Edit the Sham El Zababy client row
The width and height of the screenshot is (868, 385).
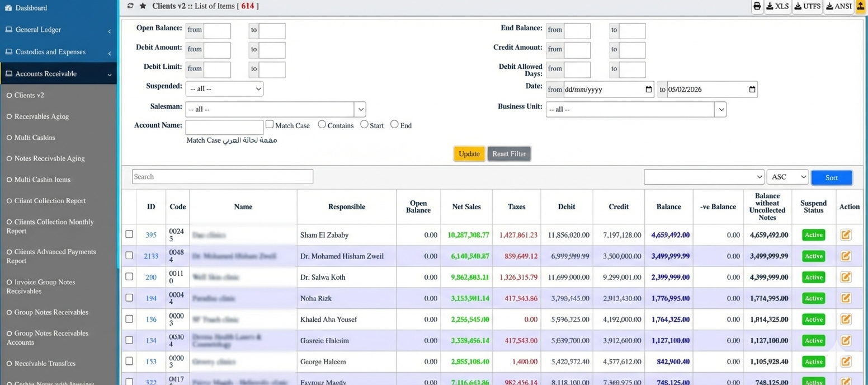(x=846, y=235)
